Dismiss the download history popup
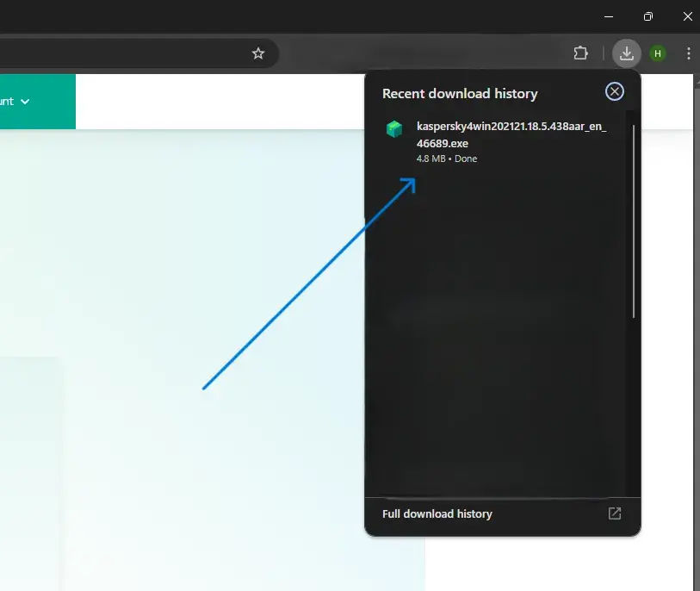 614,91
